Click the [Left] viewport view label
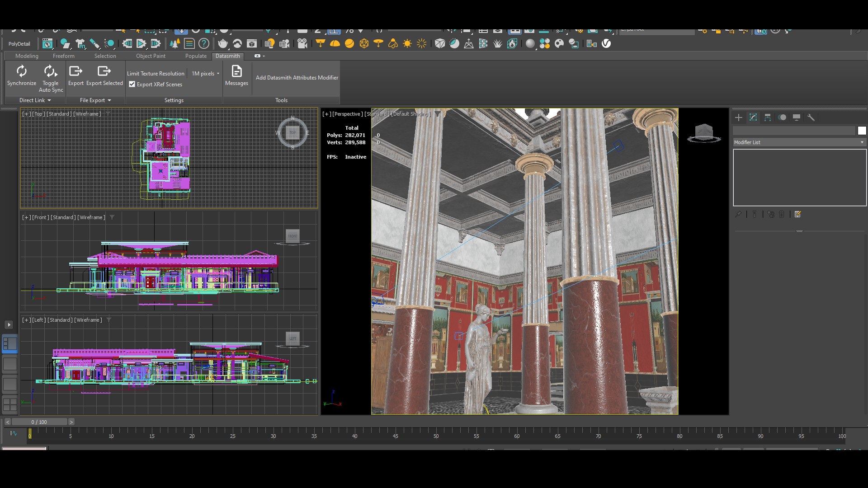Screen dimensions: 868x488 coord(38,320)
